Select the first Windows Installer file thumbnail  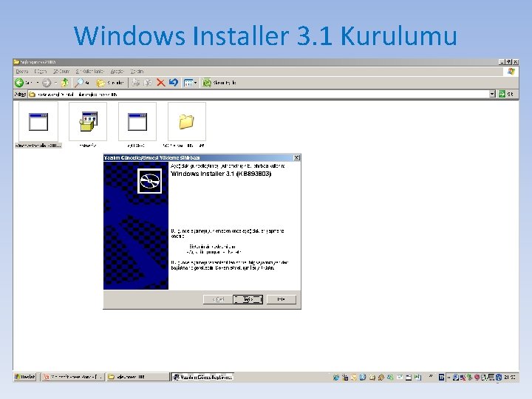pyautogui.click(x=38, y=122)
